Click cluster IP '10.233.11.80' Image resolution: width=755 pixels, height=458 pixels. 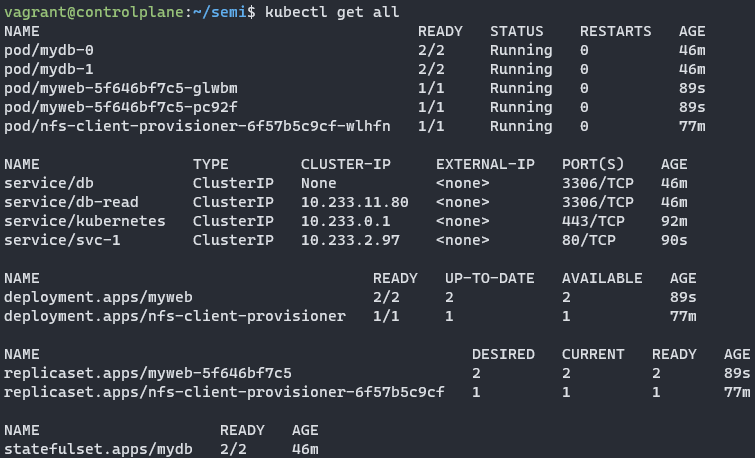(355, 202)
